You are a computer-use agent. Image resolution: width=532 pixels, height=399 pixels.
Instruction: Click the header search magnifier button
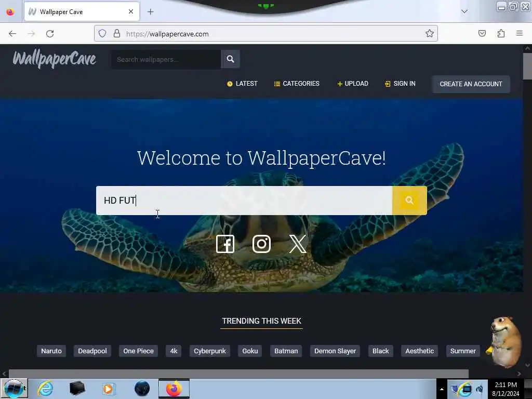[x=230, y=59]
